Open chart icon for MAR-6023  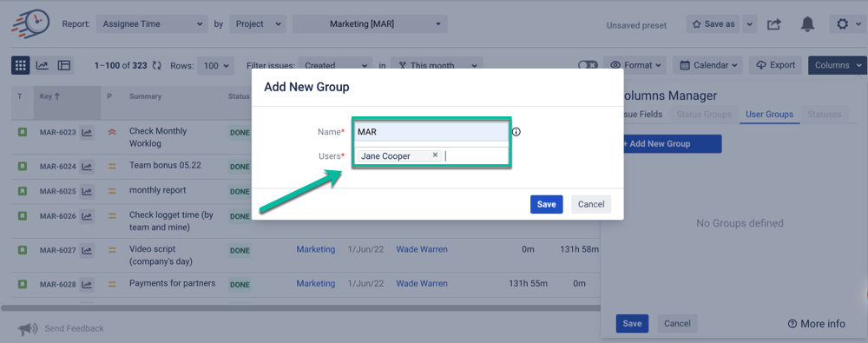(x=86, y=133)
